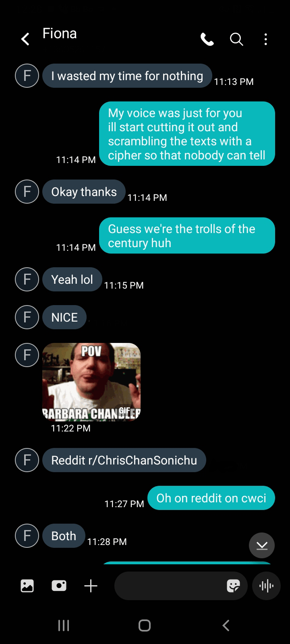The image size is (290, 644).
Task: Tap the Reddit r/ChrisChanSonichu message
Action: coord(124,460)
